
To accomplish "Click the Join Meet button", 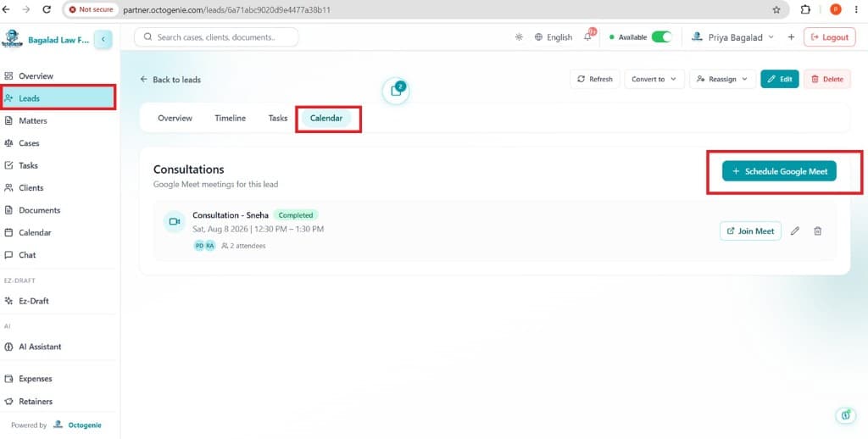I will pos(750,231).
